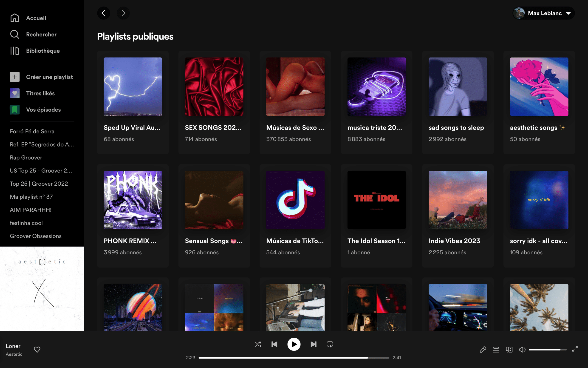Skip to next track
588x368 pixels.
coord(314,344)
